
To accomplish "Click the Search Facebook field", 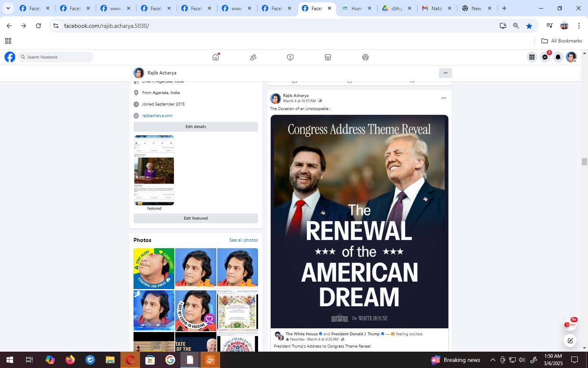I will click(x=56, y=57).
